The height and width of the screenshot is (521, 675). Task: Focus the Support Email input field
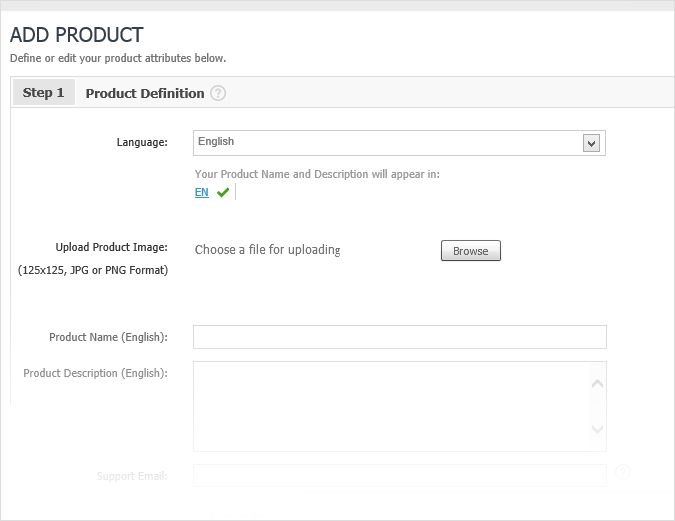click(x=399, y=475)
